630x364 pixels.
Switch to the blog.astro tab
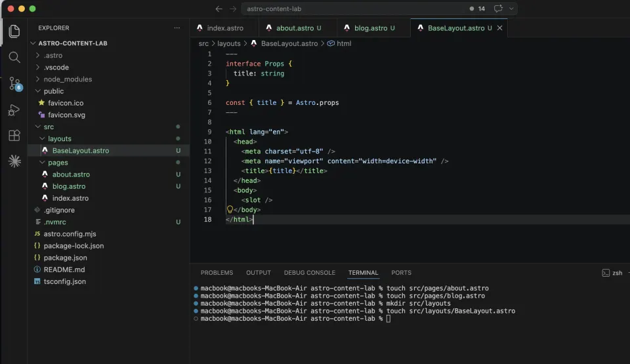click(x=373, y=28)
